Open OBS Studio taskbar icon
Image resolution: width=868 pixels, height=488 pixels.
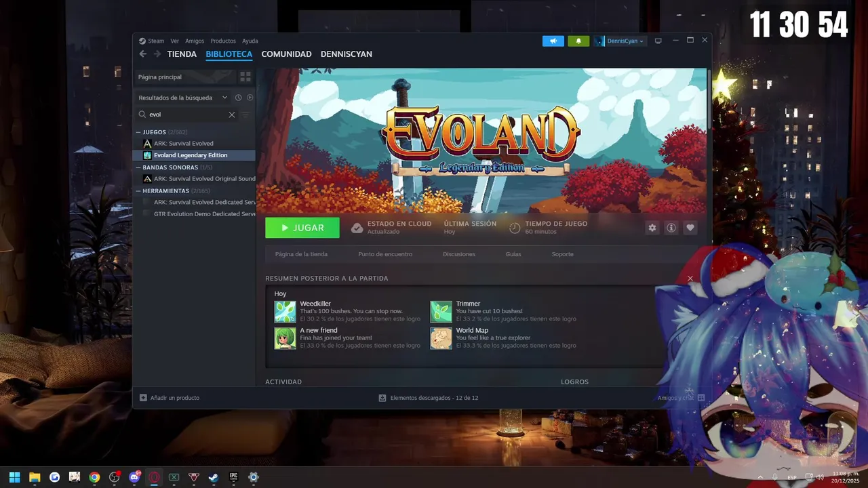pos(114,477)
